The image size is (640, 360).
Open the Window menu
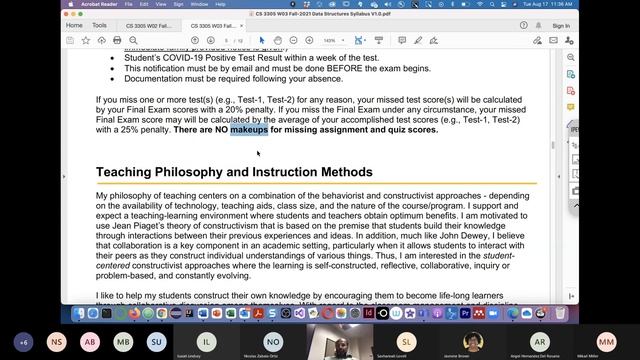tap(199, 4)
